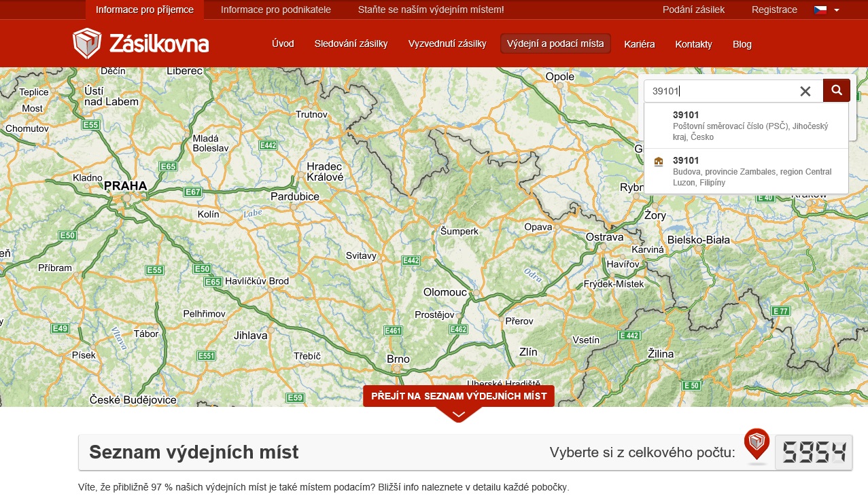Open the language dropdown arrow

click(837, 10)
